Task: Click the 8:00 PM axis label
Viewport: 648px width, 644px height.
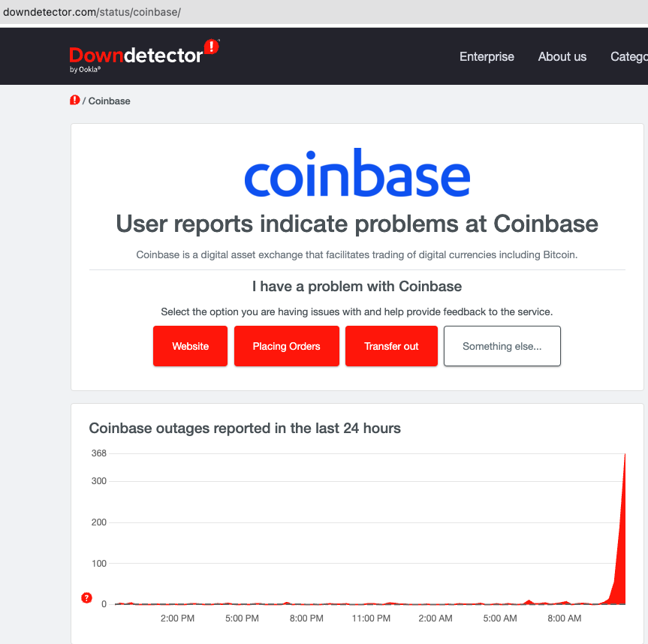Action: 306,618
